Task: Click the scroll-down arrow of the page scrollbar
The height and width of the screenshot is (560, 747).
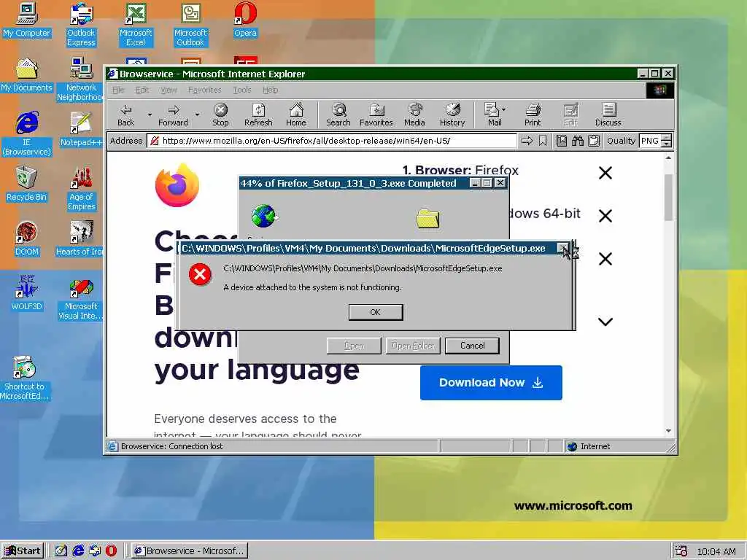Action: point(668,431)
